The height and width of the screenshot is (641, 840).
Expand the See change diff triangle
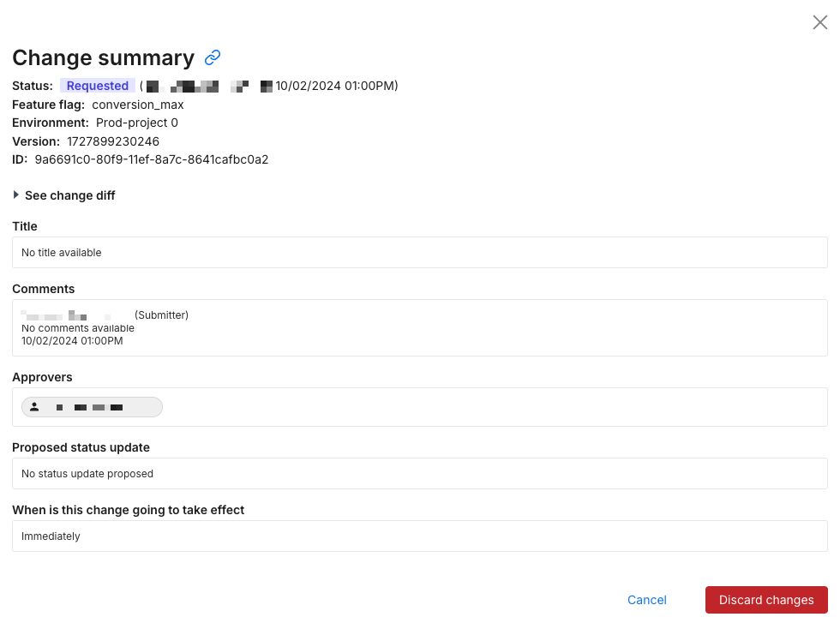point(16,195)
